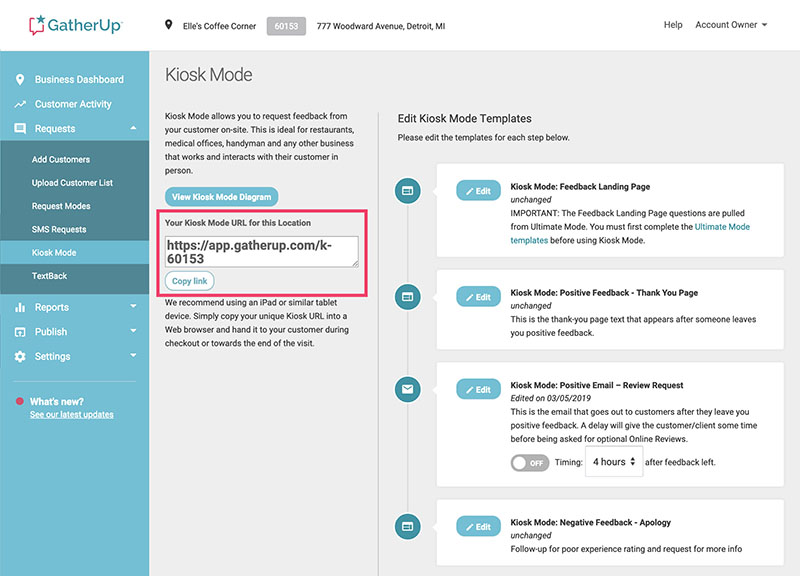Open the Account Owner dropdown menu

(731, 25)
